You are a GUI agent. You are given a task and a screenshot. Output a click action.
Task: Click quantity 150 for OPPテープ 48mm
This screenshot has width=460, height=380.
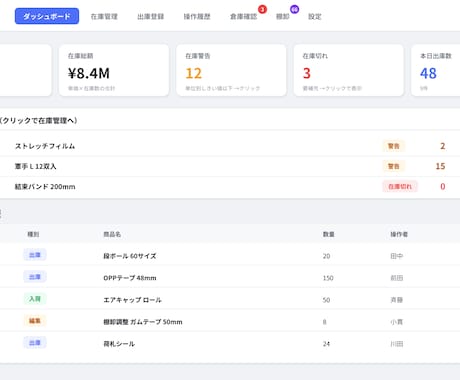tap(328, 278)
